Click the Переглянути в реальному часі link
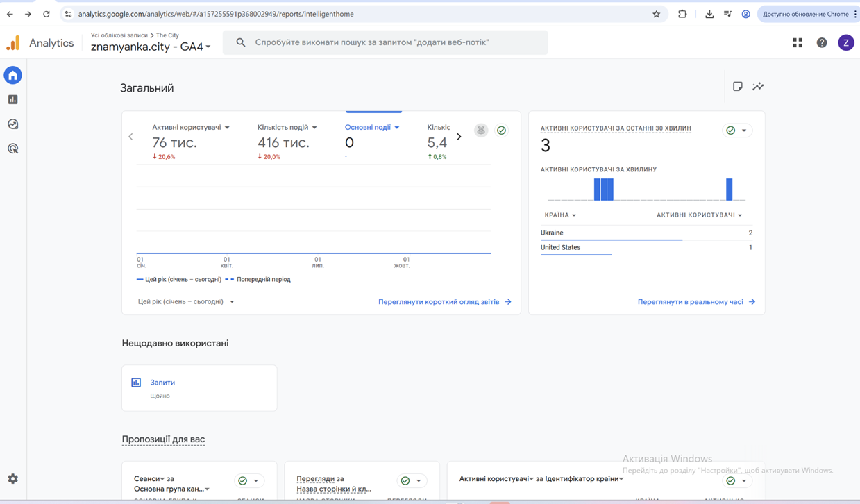 point(695,302)
